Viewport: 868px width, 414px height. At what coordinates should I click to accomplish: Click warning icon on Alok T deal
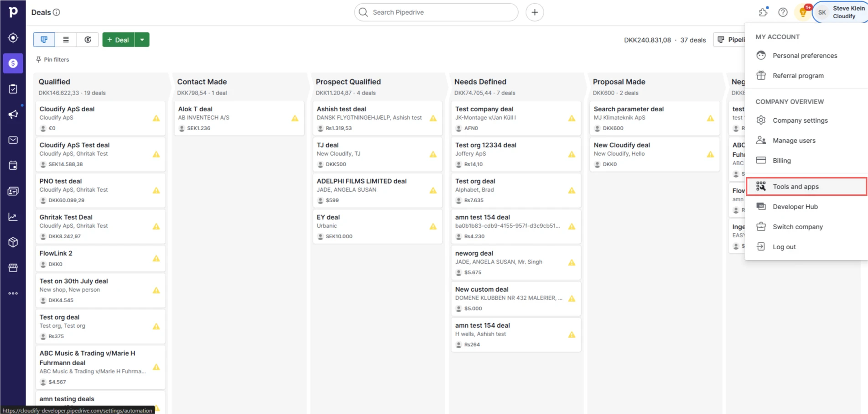tap(295, 118)
